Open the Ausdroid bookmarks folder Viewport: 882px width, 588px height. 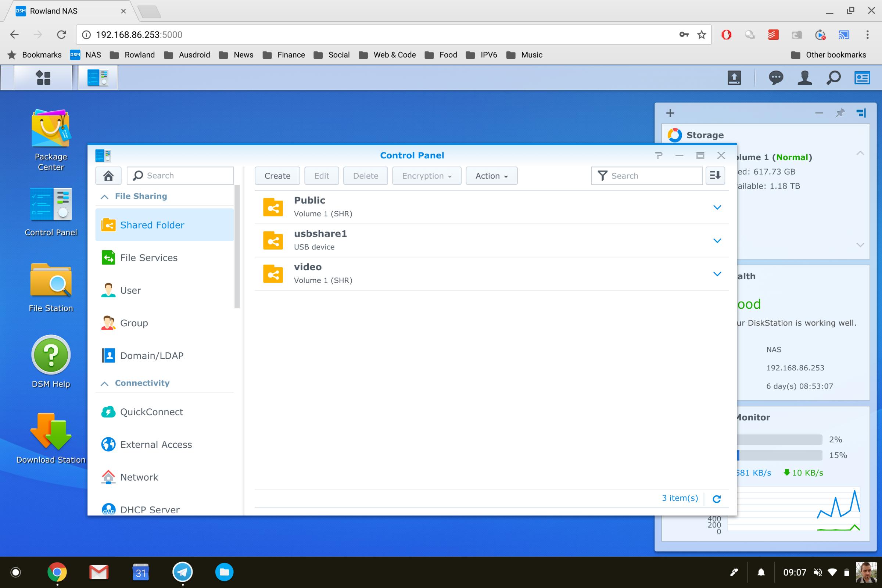187,55
